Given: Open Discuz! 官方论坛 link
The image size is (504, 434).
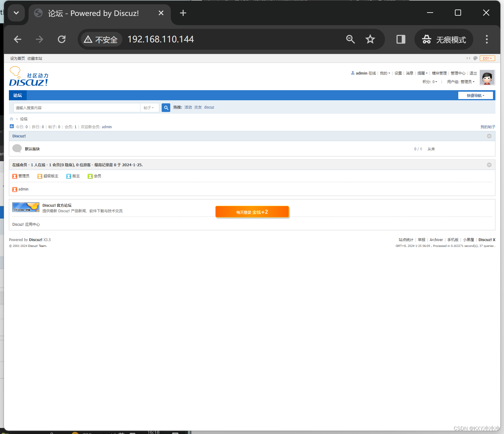Looking at the screenshot, I should point(57,205).
